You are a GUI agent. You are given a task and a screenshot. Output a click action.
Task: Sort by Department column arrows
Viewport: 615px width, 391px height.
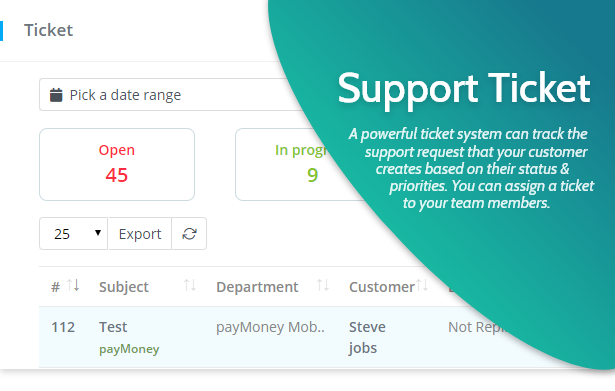point(323,285)
